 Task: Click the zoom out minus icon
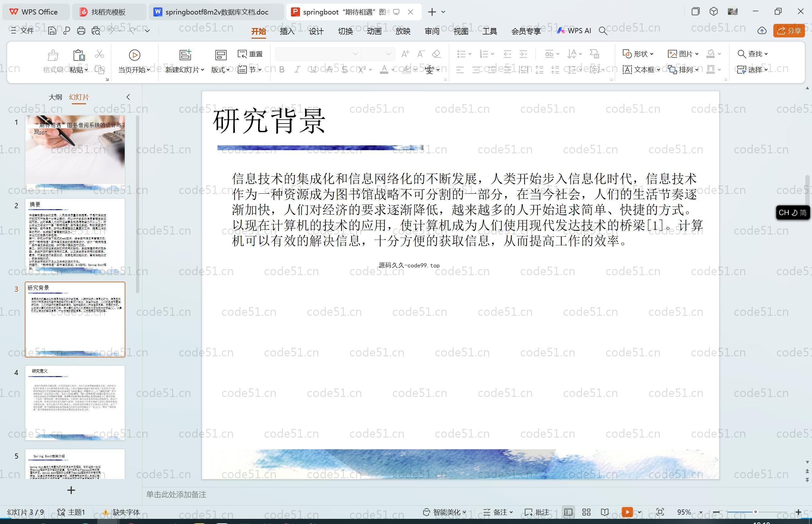716,512
